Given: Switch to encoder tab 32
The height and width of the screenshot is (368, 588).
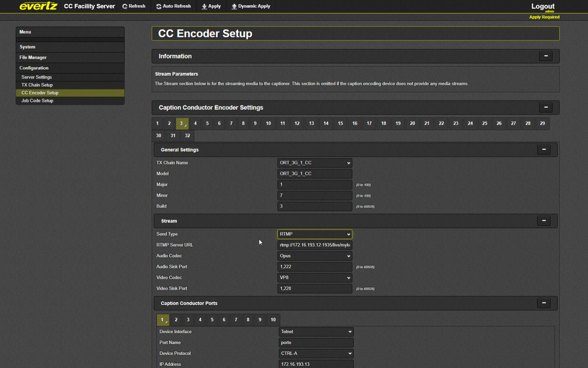Looking at the screenshot, I should point(187,136).
